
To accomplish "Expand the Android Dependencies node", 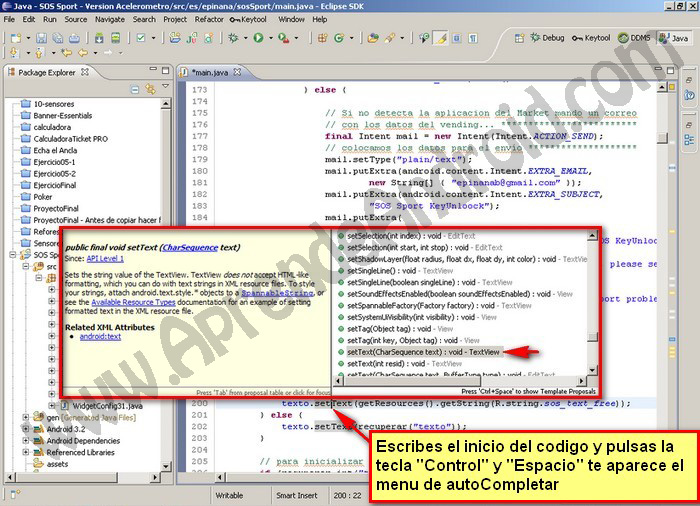I will (26, 441).
